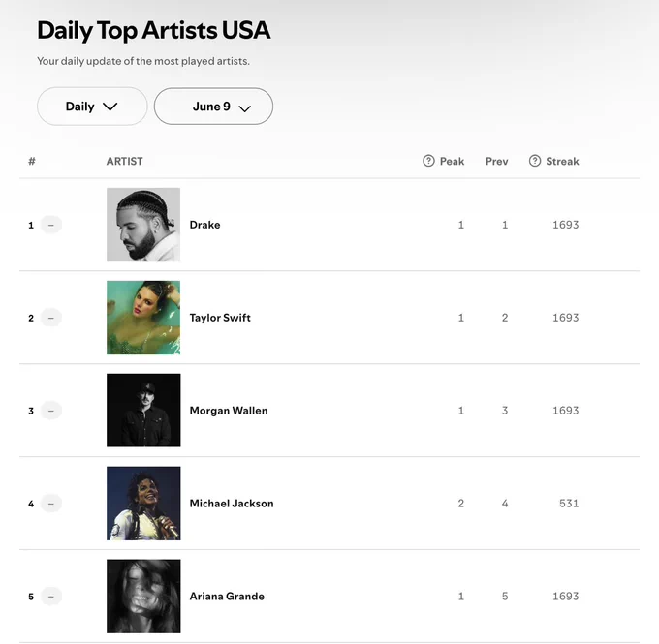Open the Daily frequency dropdown
The image size is (659, 644).
pyautogui.click(x=92, y=107)
